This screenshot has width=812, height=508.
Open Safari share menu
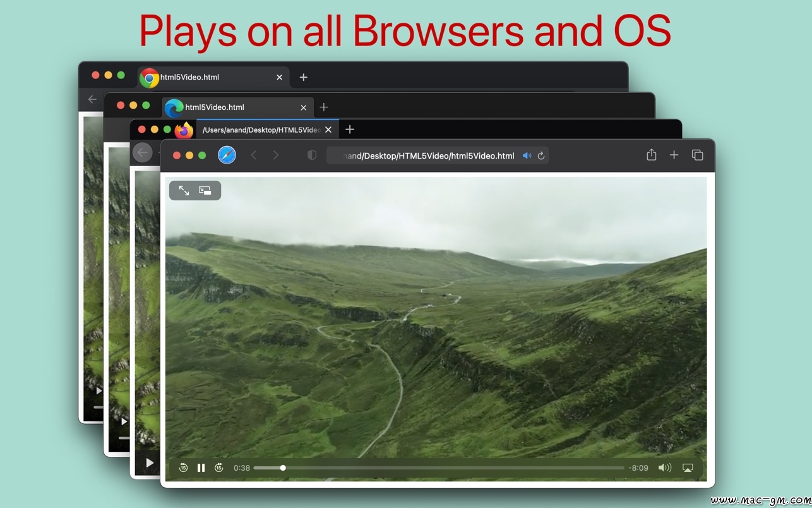652,155
